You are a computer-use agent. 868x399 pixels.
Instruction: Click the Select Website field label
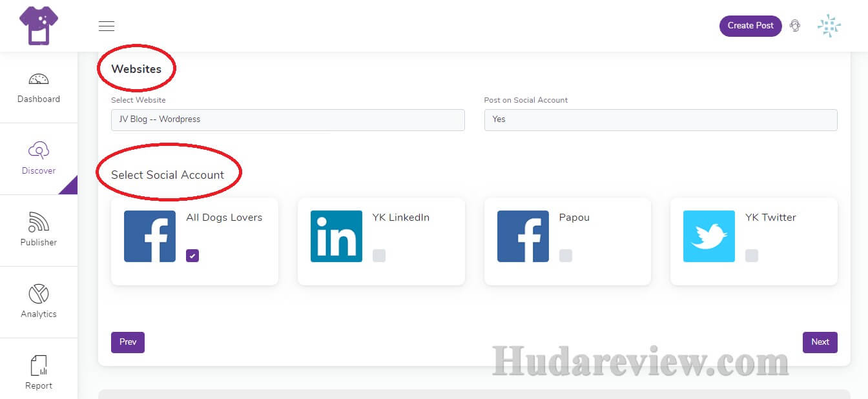(x=138, y=100)
